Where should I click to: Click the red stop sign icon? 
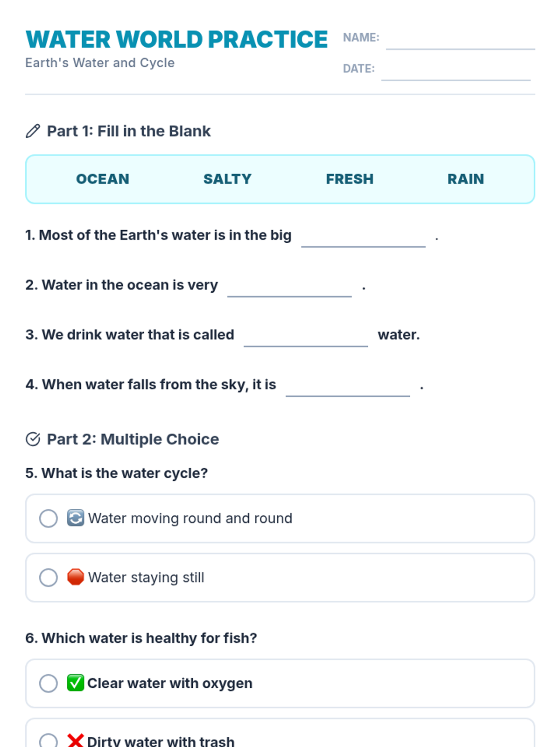pyautogui.click(x=76, y=578)
